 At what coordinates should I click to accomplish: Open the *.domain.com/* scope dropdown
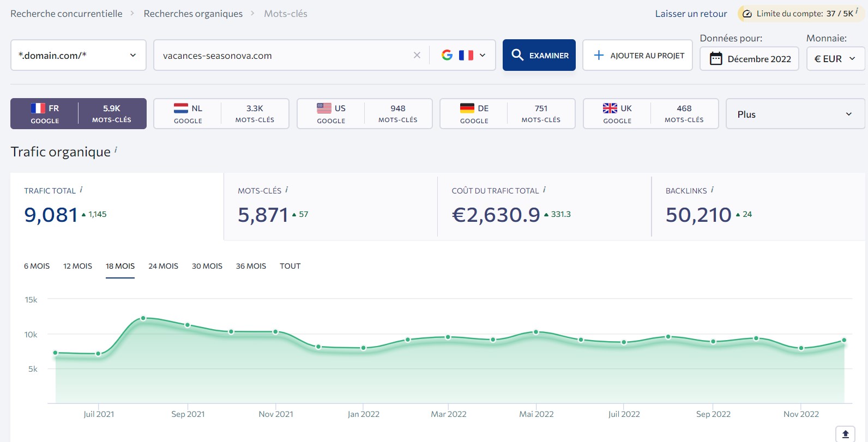(x=79, y=55)
